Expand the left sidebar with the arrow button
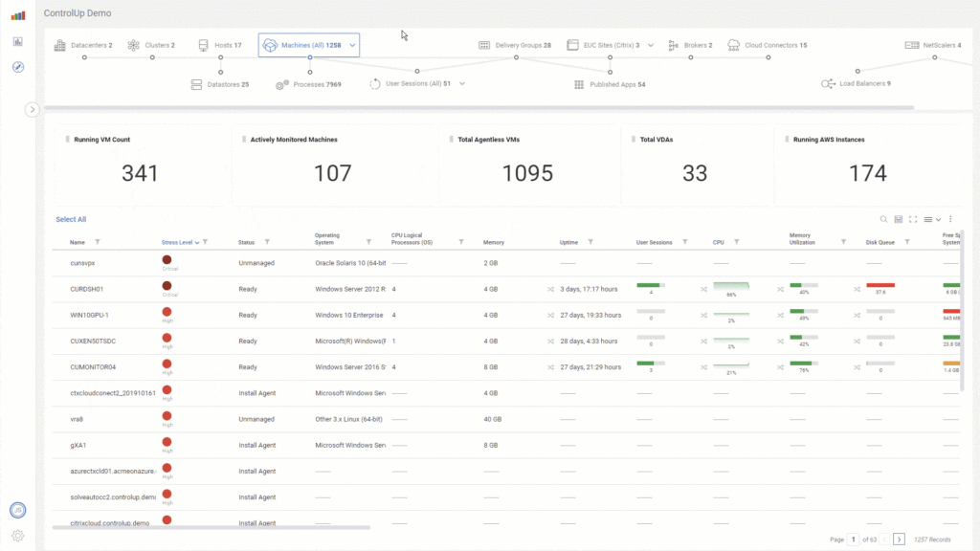The height and width of the screenshot is (551, 980). (32, 110)
